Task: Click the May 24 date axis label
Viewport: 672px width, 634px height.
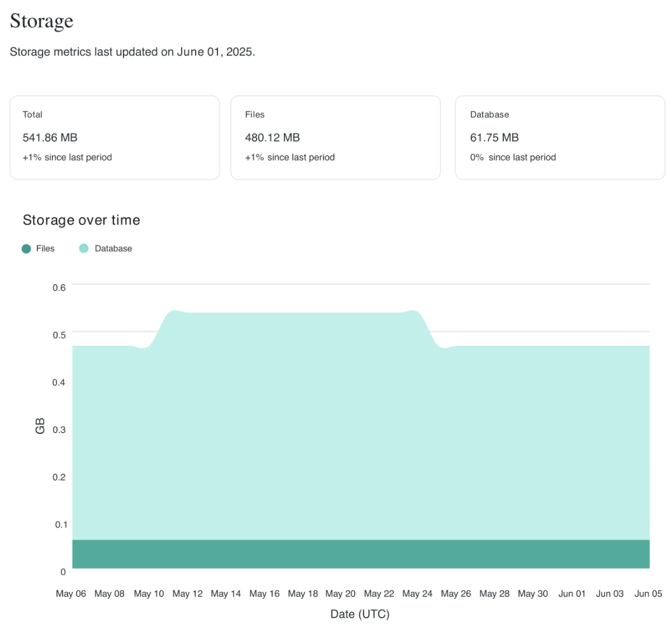Action: pyautogui.click(x=417, y=594)
